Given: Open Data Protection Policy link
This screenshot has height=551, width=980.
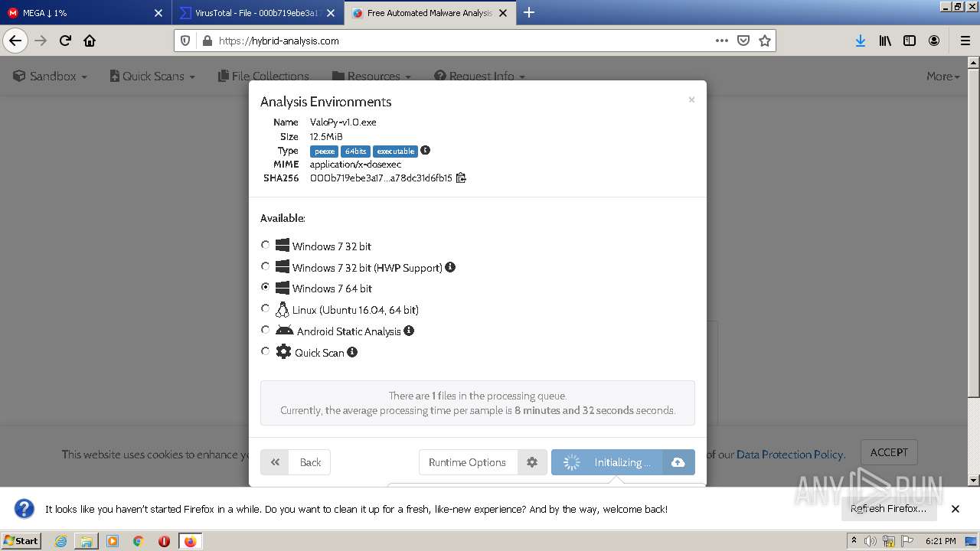Looking at the screenshot, I should pyautogui.click(x=790, y=455).
